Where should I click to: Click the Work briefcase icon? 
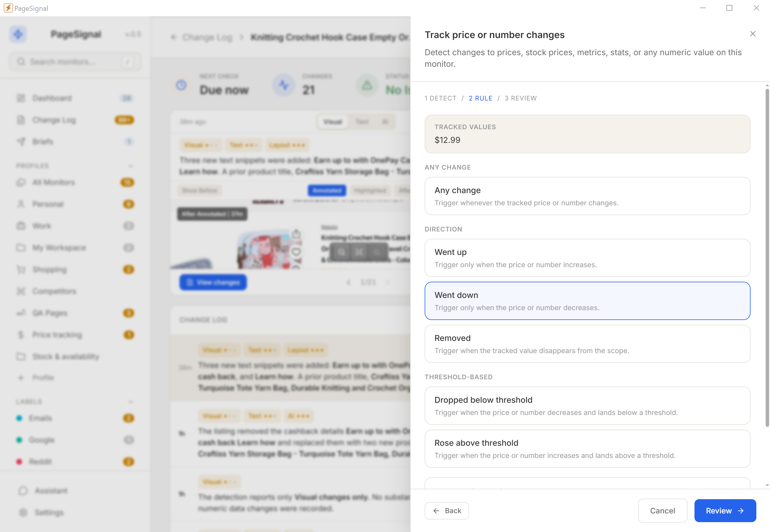pos(21,226)
